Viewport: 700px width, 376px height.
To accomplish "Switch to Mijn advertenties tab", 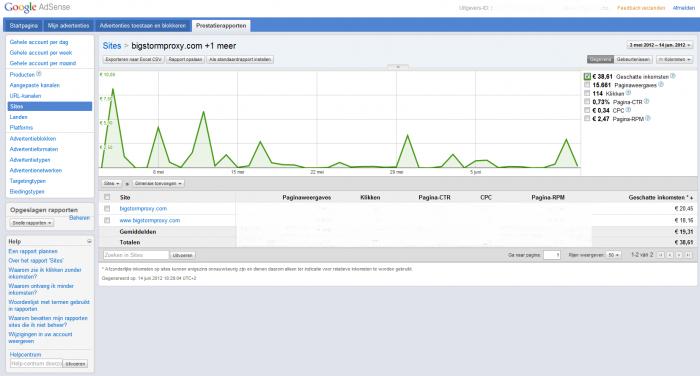I will 69,26.
